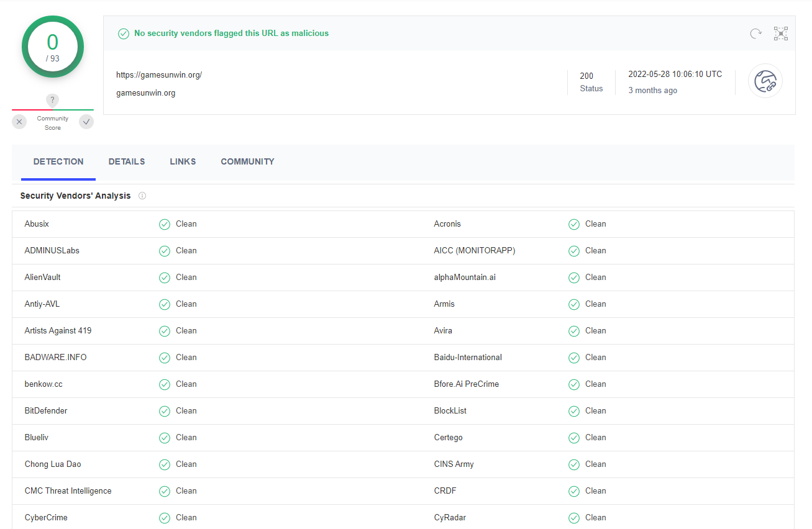Click the Clean check icon for Abusix
The image size is (812, 529).
(165, 224)
